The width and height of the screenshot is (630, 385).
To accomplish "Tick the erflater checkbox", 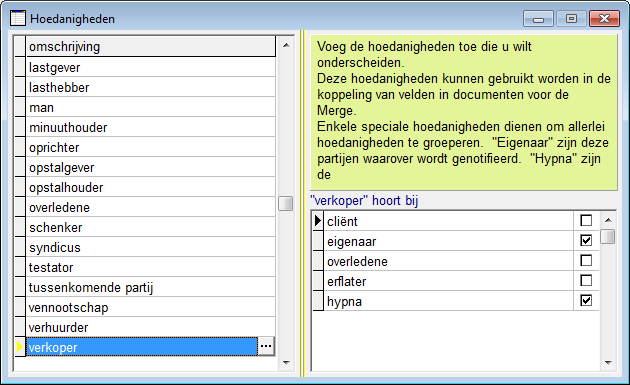I will (586, 280).
